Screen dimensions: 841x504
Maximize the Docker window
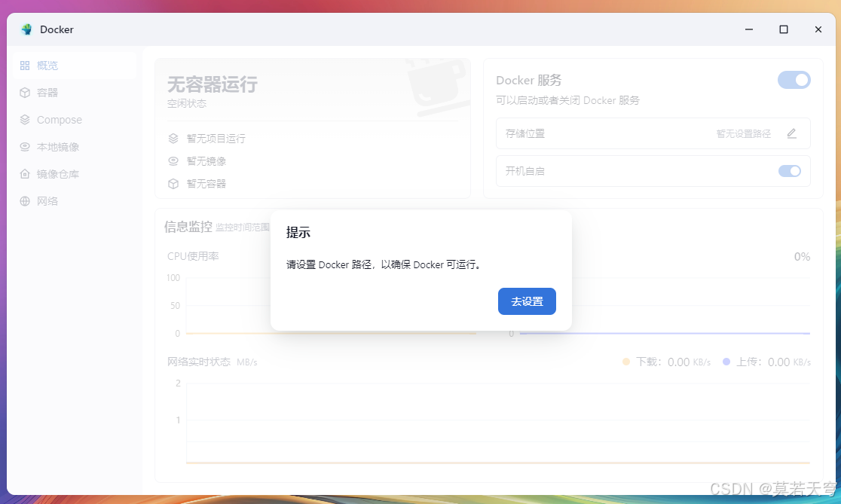point(784,29)
